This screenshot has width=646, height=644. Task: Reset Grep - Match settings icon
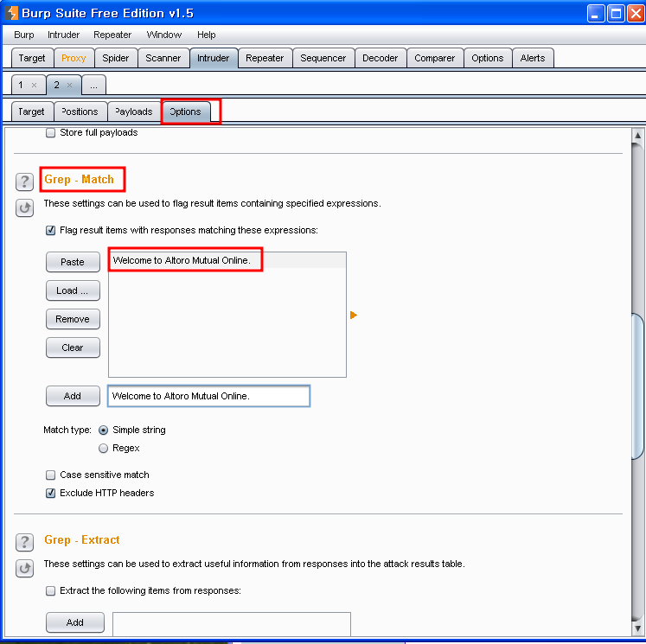24,208
